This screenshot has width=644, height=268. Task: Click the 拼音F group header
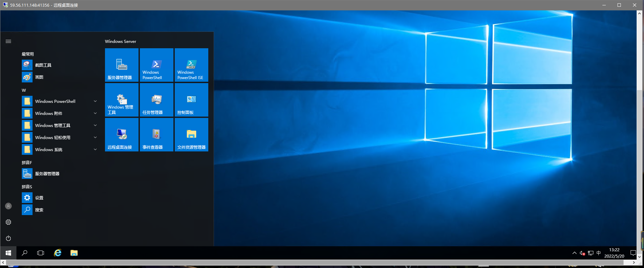click(x=27, y=162)
